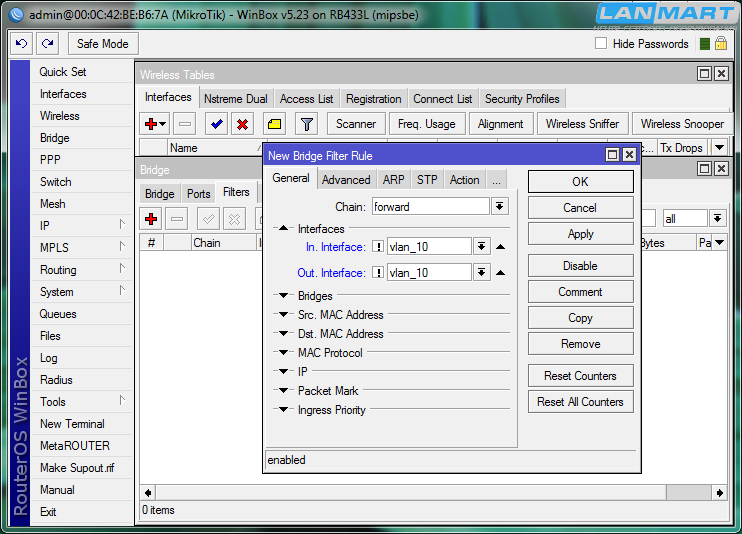Screen dimensions: 742x534
Task: Switch to the ARP tab
Action: [x=394, y=180]
